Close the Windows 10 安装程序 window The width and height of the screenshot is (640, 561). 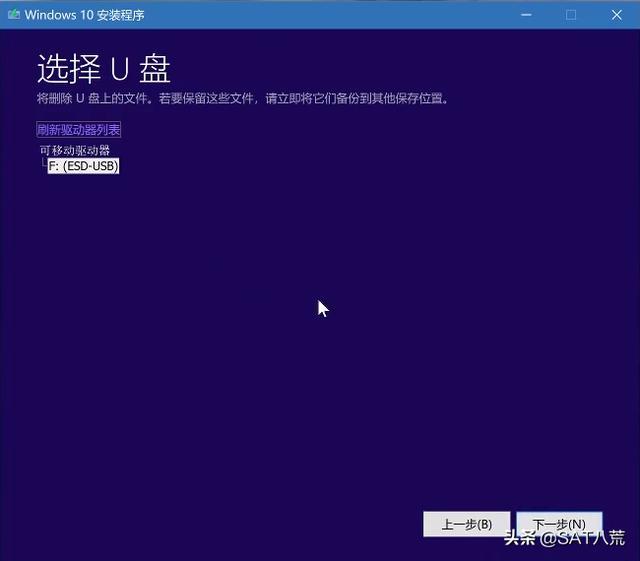tap(617, 15)
